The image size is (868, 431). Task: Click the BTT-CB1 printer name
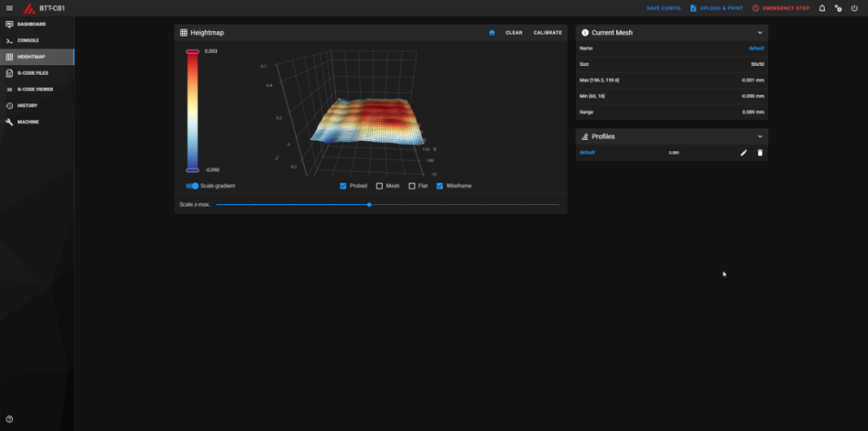tap(51, 9)
